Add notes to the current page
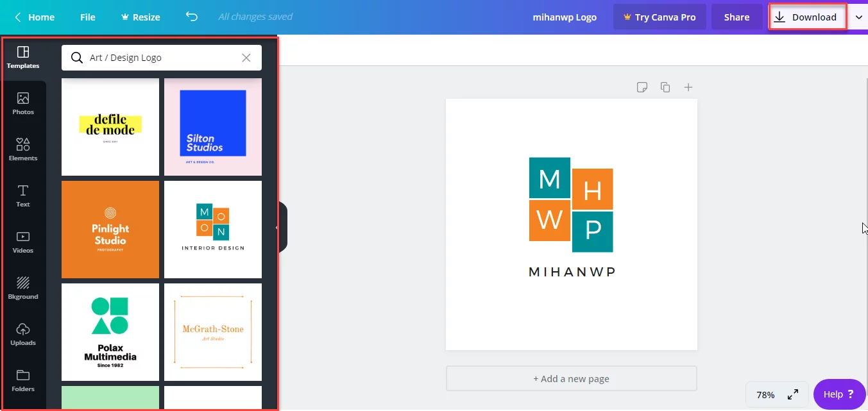 (642, 87)
